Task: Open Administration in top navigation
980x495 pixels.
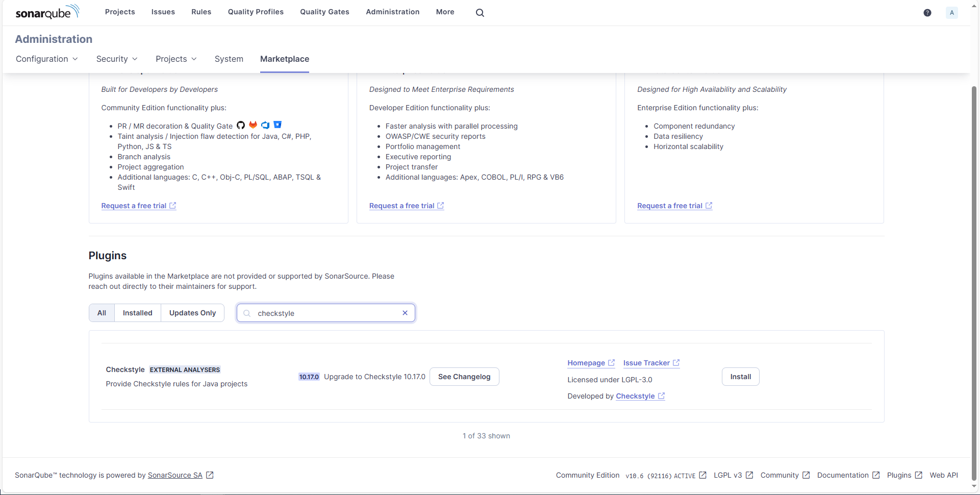Action: coord(393,12)
